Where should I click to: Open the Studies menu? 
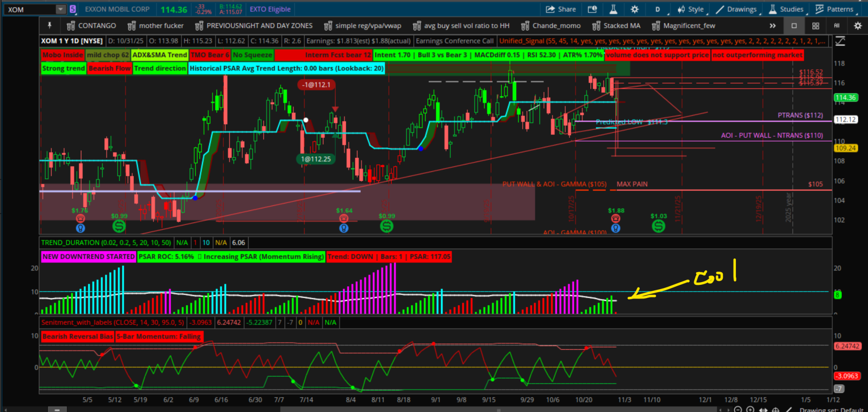click(786, 9)
